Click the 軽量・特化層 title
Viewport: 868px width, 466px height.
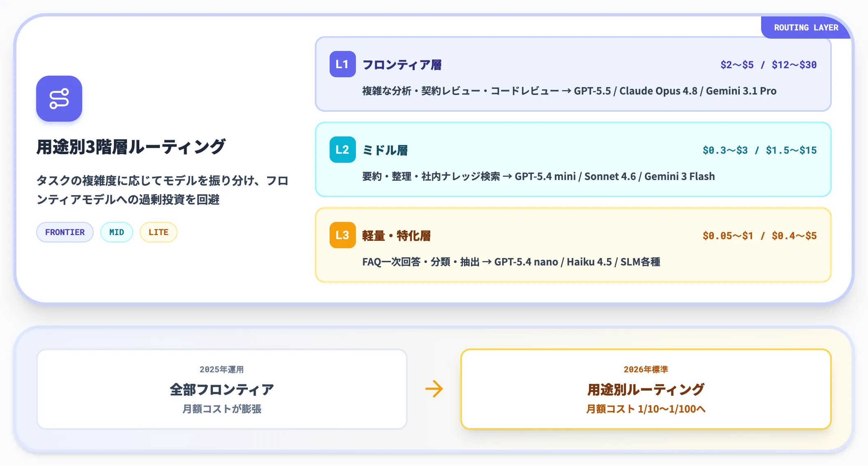397,235
